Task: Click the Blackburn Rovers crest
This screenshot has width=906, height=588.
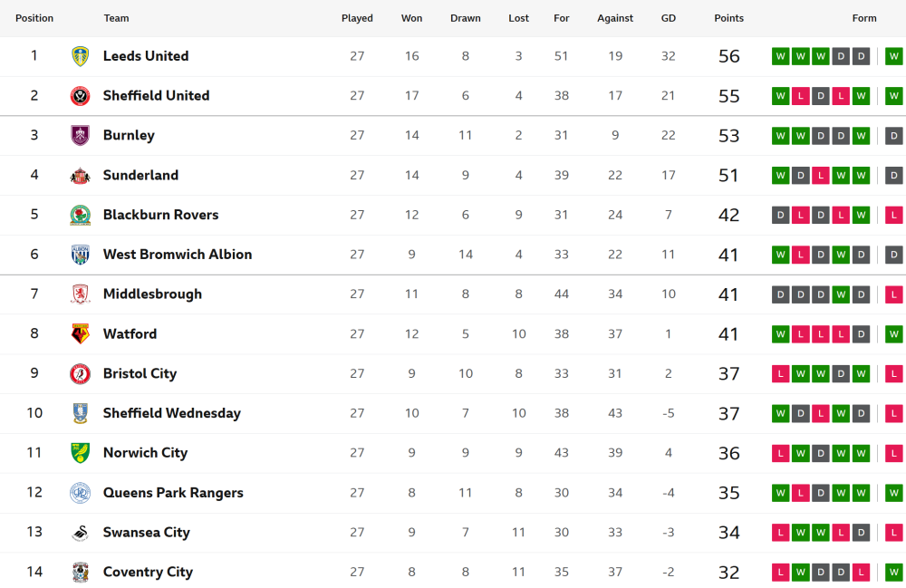Action: click(81, 215)
